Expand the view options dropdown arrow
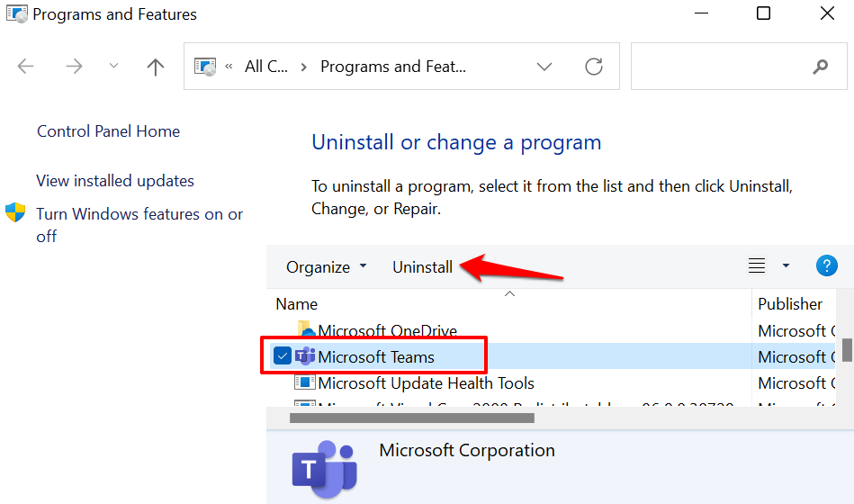Viewport: 854px width, 504px height. click(x=786, y=265)
